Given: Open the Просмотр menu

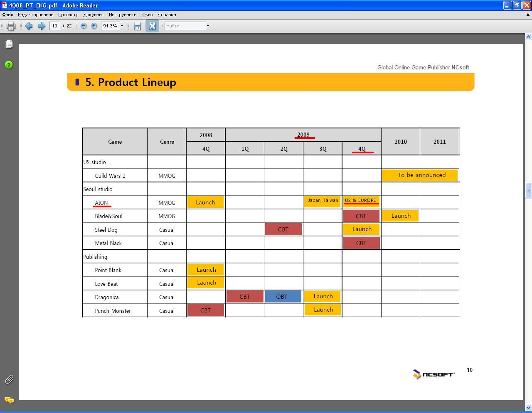Looking at the screenshot, I should point(68,15).
